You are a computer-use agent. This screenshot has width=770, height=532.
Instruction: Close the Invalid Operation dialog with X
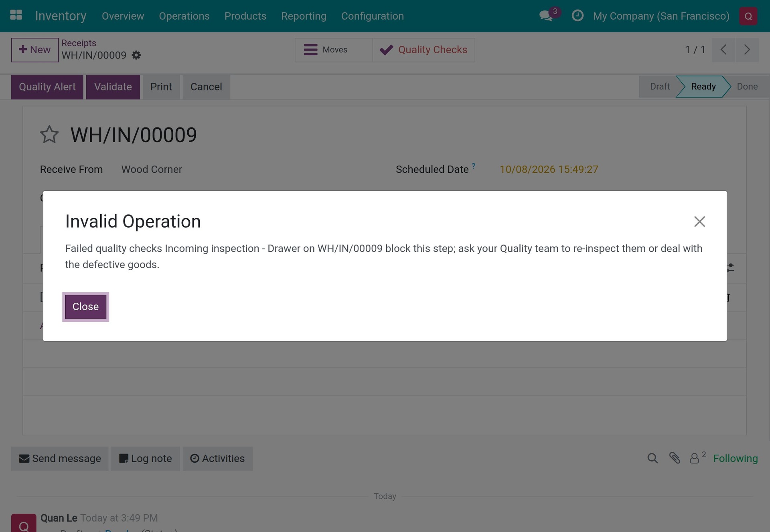(699, 221)
